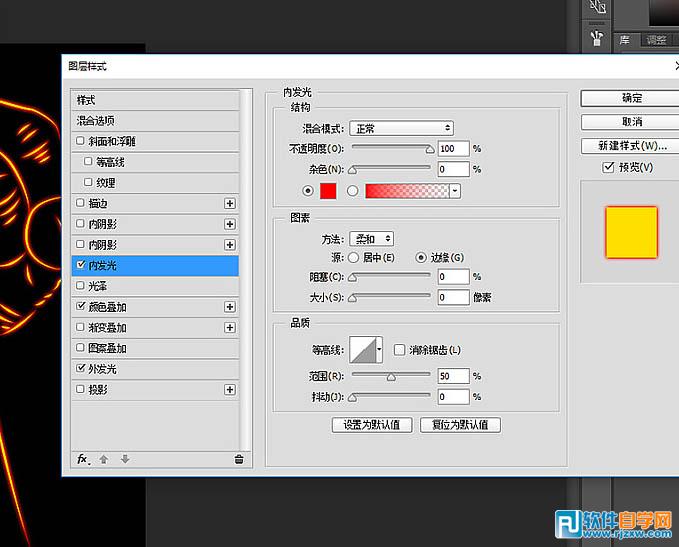Add another 渐变叠加 via plus icon
Screen dimensions: 679x547
pyautogui.click(x=230, y=328)
